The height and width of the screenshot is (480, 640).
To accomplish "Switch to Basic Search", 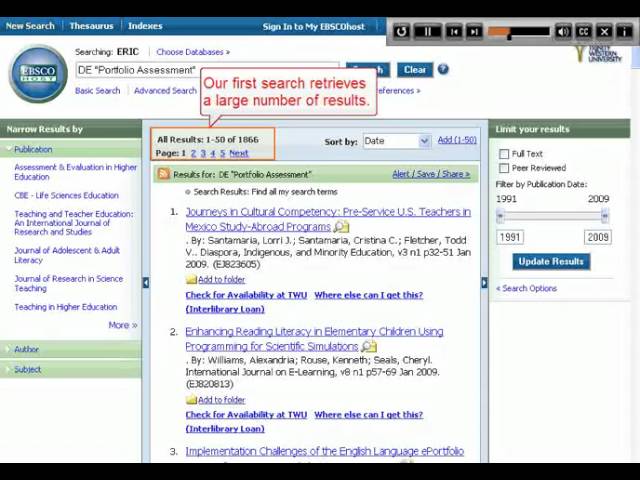I will click(98, 91).
